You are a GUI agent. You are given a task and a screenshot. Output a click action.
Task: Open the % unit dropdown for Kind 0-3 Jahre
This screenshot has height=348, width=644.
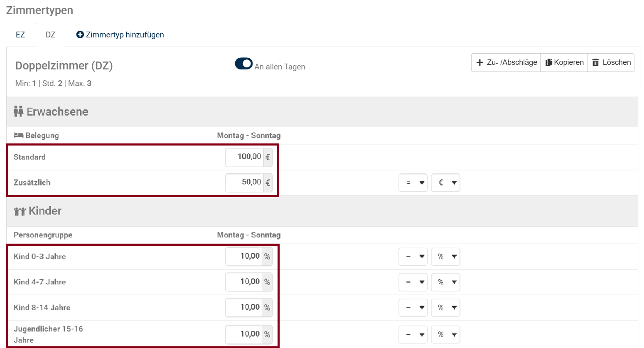[445, 257]
